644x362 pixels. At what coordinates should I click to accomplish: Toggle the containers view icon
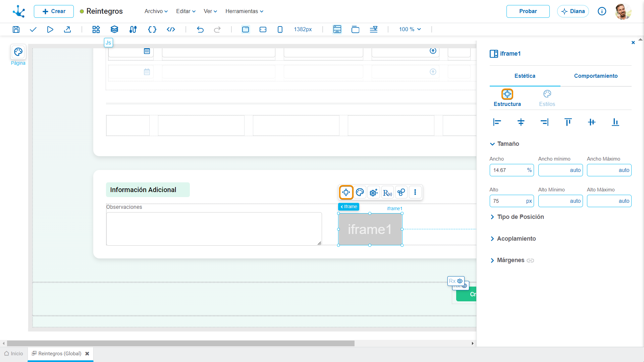pyautogui.click(x=355, y=29)
